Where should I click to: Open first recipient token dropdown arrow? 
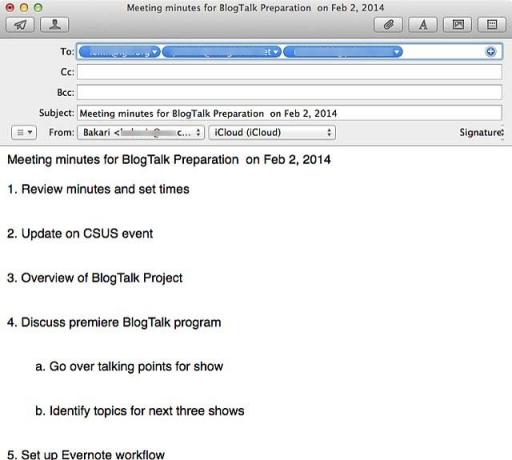155,52
